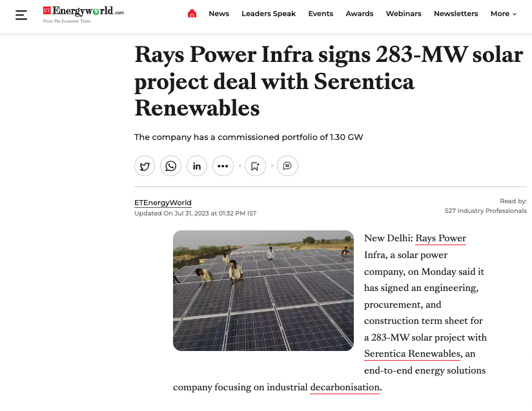Go to the Events section
This screenshot has height=411, width=532.
tap(321, 14)
